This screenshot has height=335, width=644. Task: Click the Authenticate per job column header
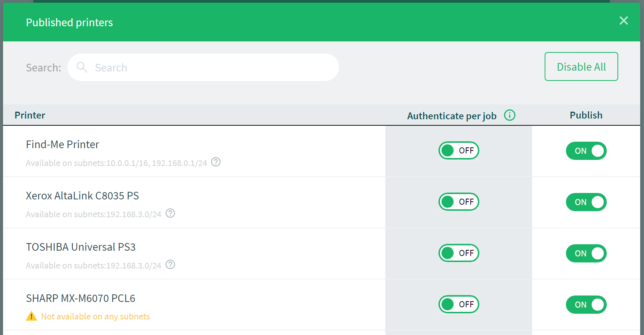tap(452, 116)
